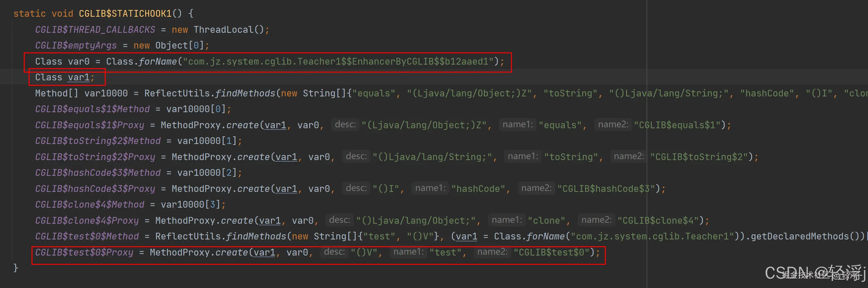Click the "hashCode" name1 argument
The width and height of the screenshot is (868, 288).
pyautogui.click(x=478, y=189)
